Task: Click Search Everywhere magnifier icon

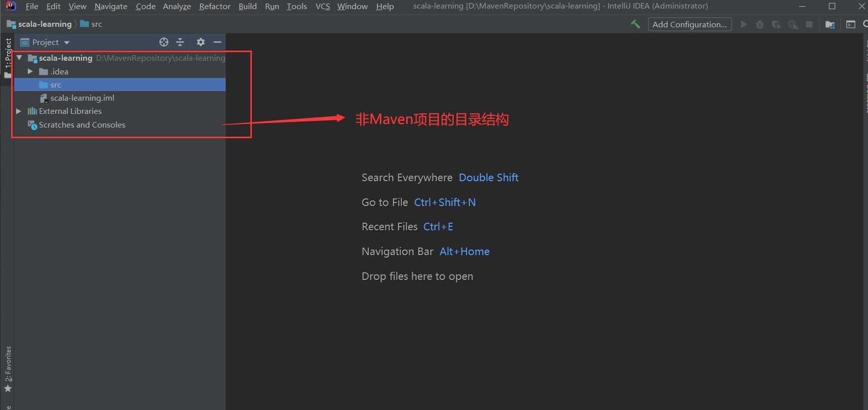Action: [x=865, y=24]
